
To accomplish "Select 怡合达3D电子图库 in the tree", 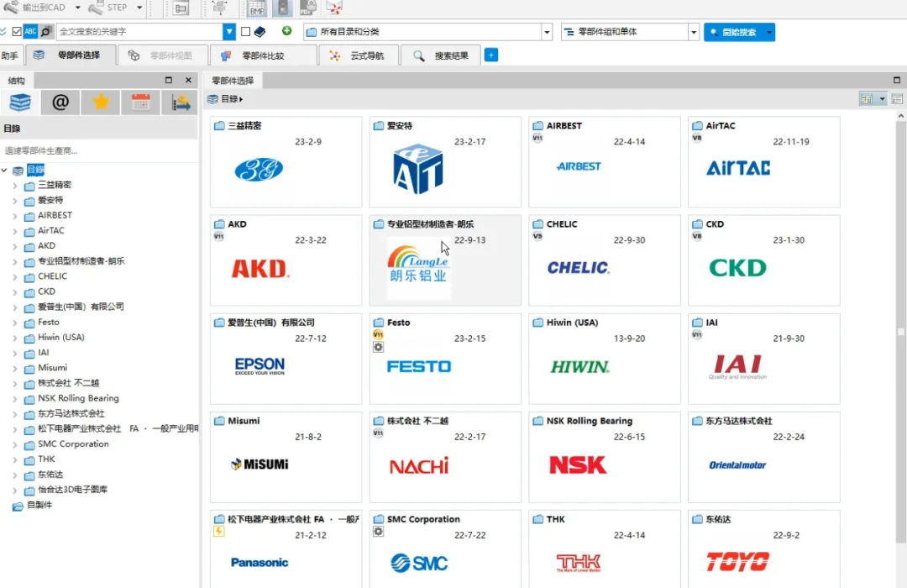I will point(72,491).
